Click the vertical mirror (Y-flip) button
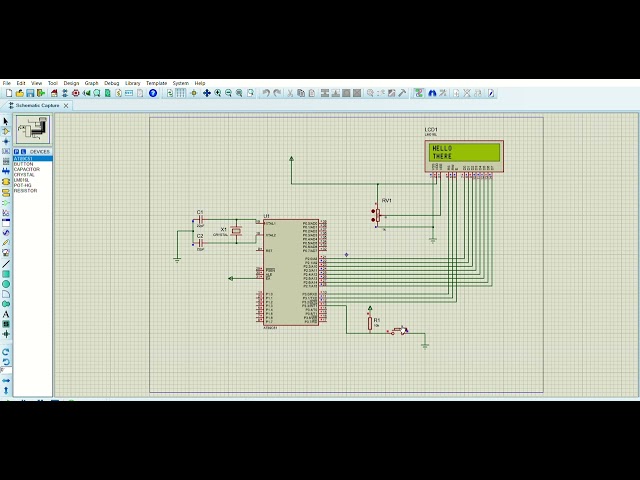The image size is (640, 480). [6, 391]
